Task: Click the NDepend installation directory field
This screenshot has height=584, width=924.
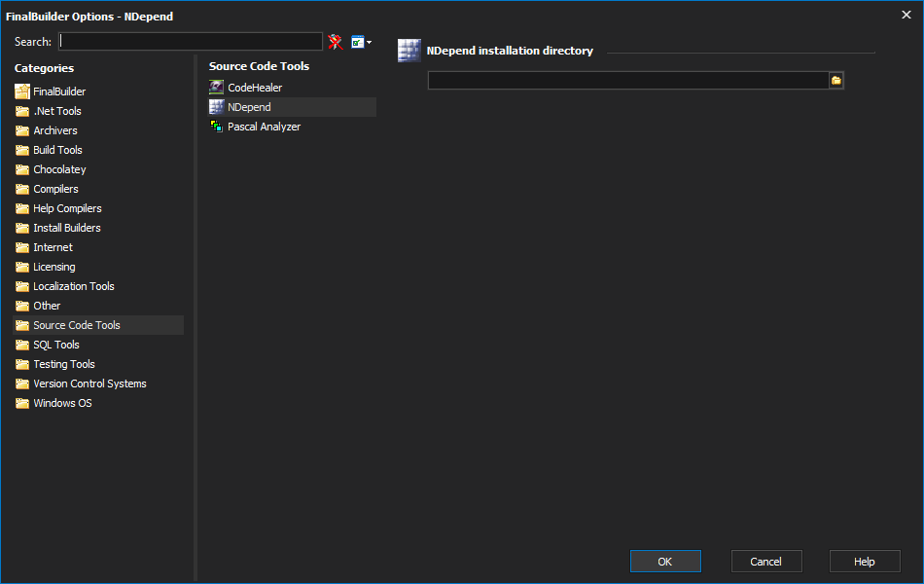Action: (x=628, y=80)
